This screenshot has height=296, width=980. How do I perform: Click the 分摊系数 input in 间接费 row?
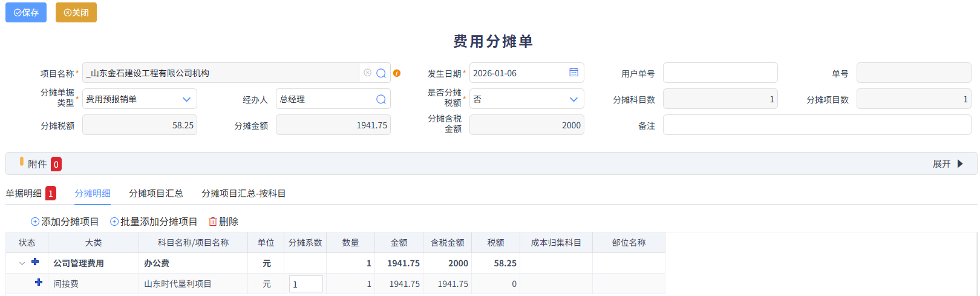coord(305,284)
